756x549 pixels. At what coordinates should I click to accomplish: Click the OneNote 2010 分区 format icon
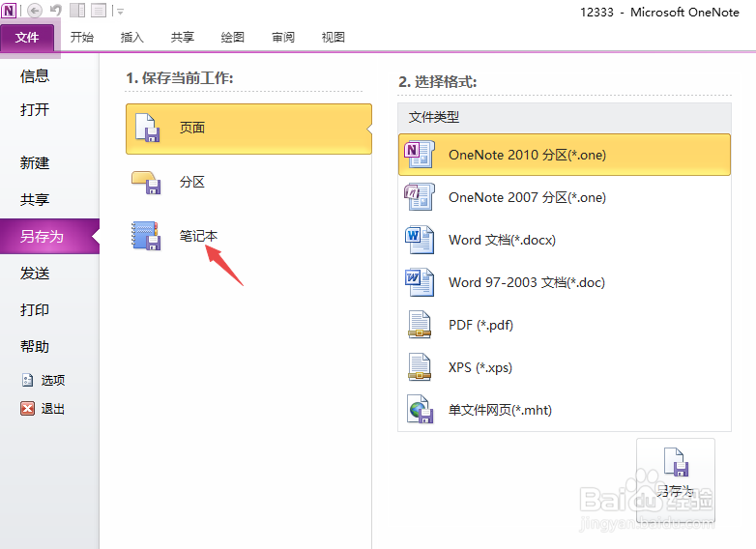coord(419,155)
